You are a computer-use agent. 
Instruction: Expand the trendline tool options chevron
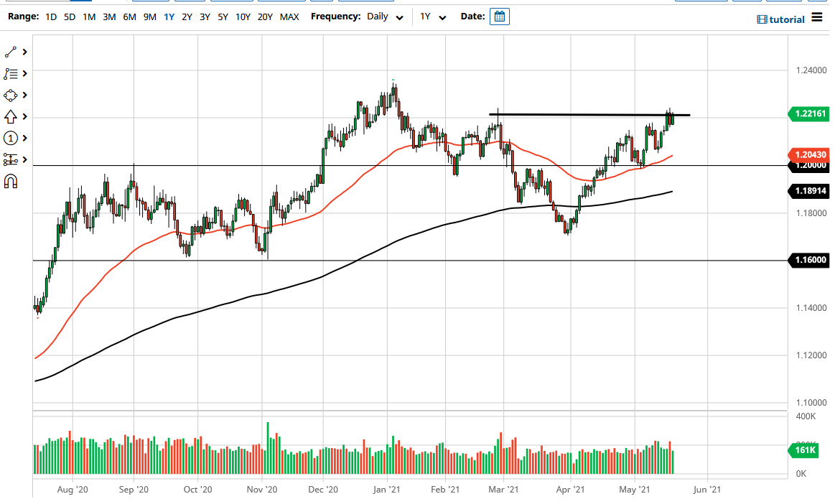tap(24, 52)
